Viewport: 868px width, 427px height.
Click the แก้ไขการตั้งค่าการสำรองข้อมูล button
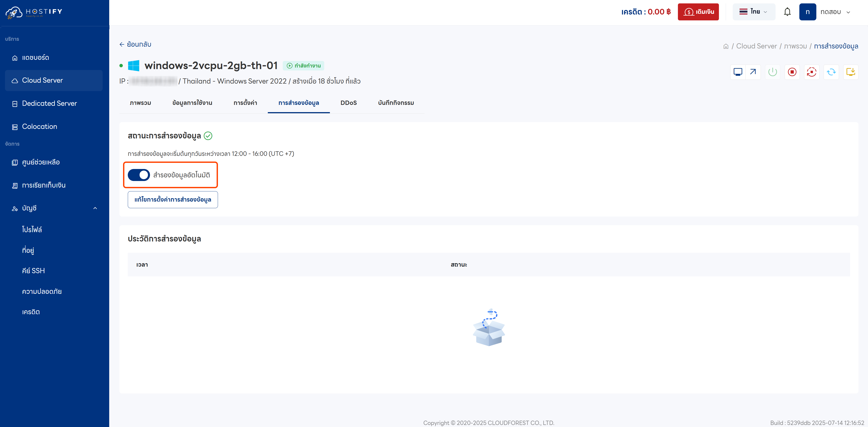[172, 200]
